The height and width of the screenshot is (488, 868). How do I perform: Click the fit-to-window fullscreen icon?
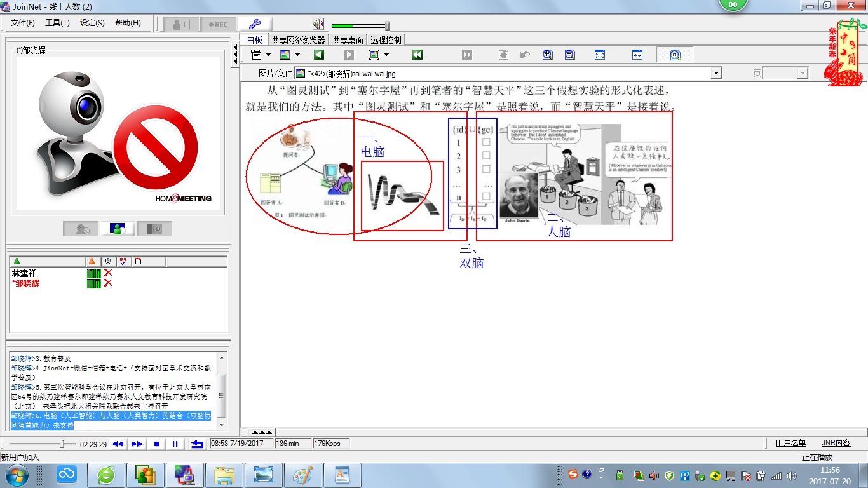pyautogui.click(x=600, y=55)
